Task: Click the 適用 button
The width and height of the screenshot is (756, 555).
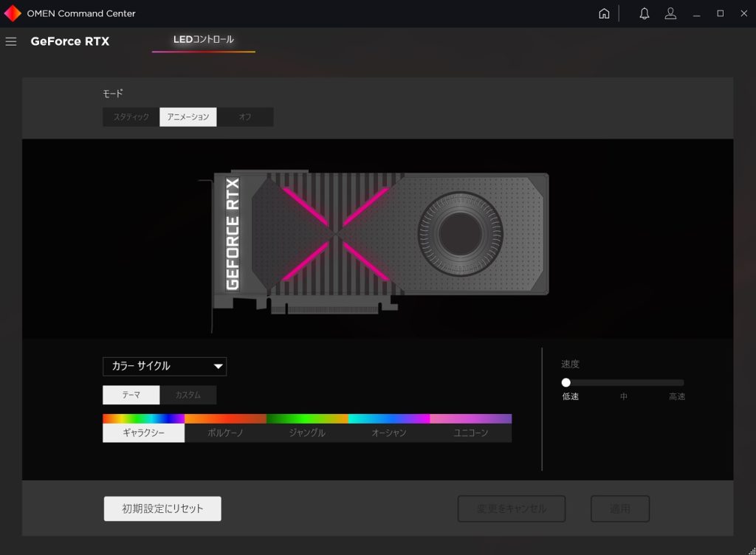Action: pos(620,509)
